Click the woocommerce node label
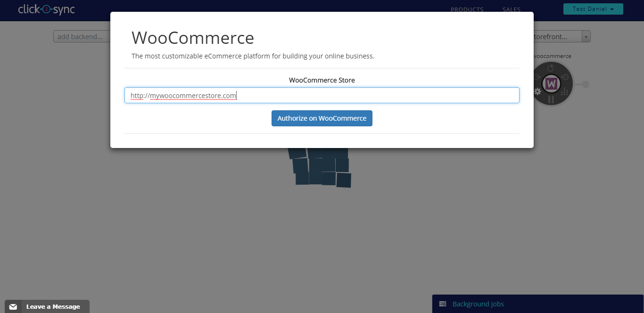644x313 pixels. tap(552, 56)
